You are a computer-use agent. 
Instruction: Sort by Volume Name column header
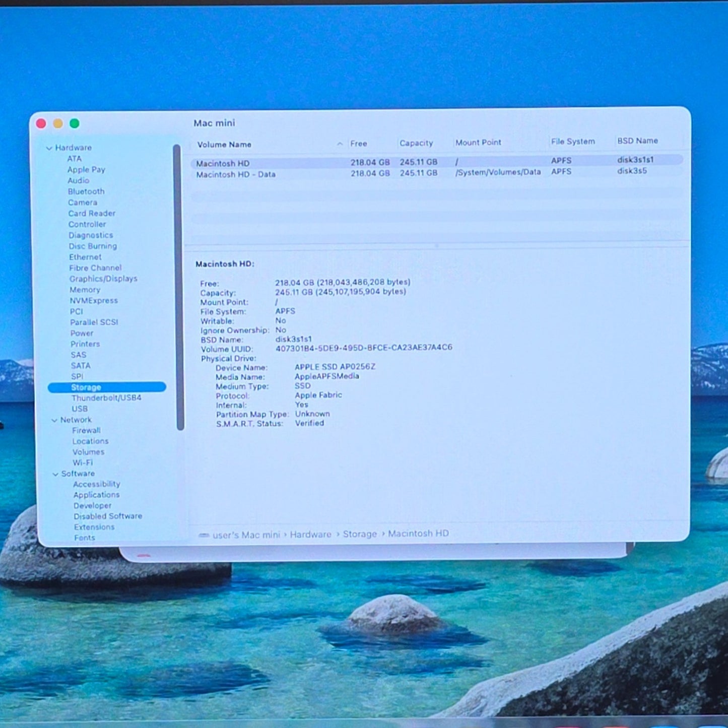point(224,145)
